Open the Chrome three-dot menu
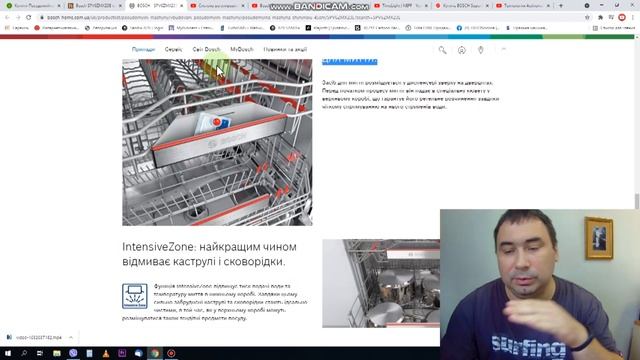 pos(633,18)
